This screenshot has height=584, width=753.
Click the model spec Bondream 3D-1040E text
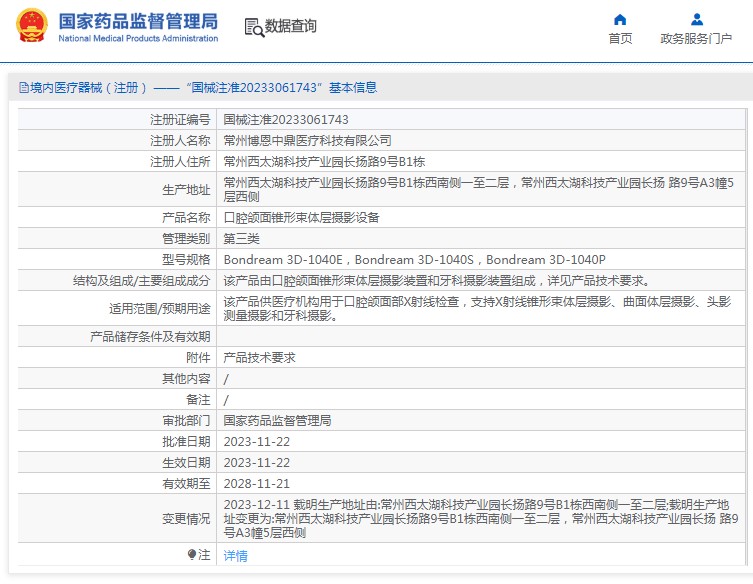point(283,259)
